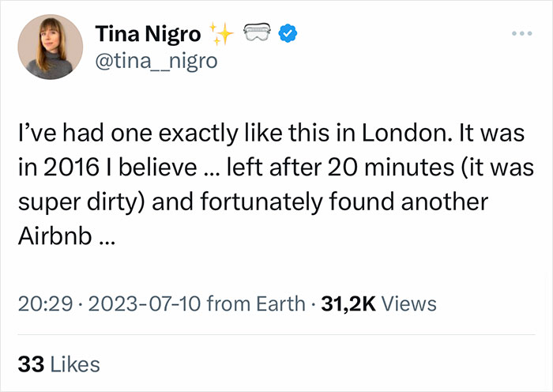The image size is (553, 392).
Task: Click the number 33 before Likes
Action: click(x=29, y=364)
